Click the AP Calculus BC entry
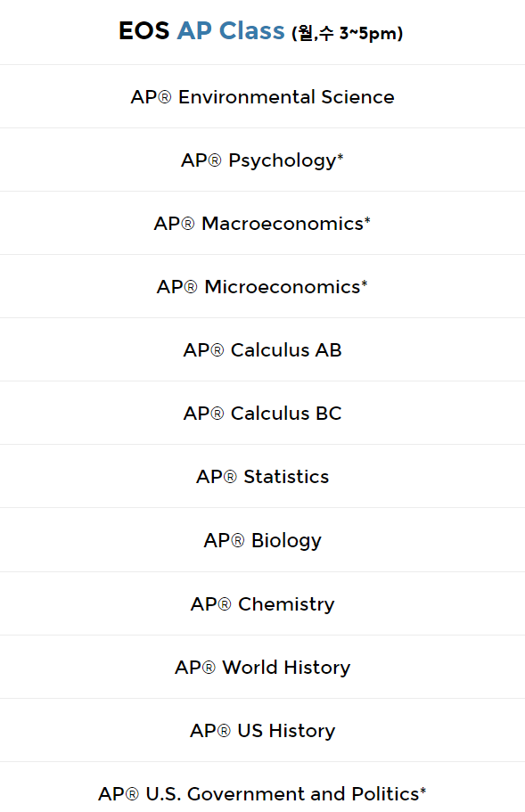The height and width of the screenshot is (812, 525). tap(262, 414)
